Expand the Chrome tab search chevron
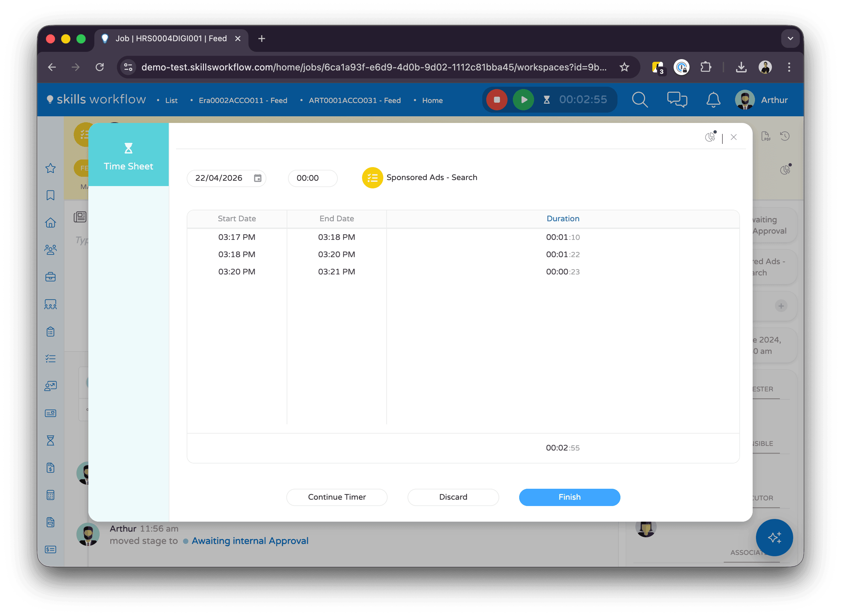Screen dimensions: 841x616 click(790, 39)
